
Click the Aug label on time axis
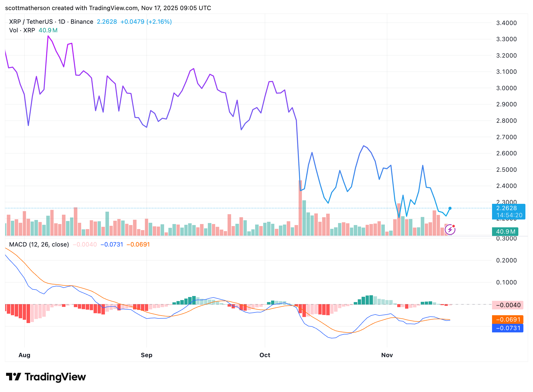[24, 355]
